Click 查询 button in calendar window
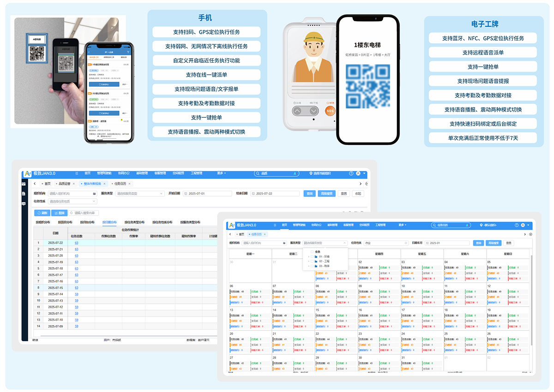This screenshot has width=554, height=392. (x=478, y=243)
